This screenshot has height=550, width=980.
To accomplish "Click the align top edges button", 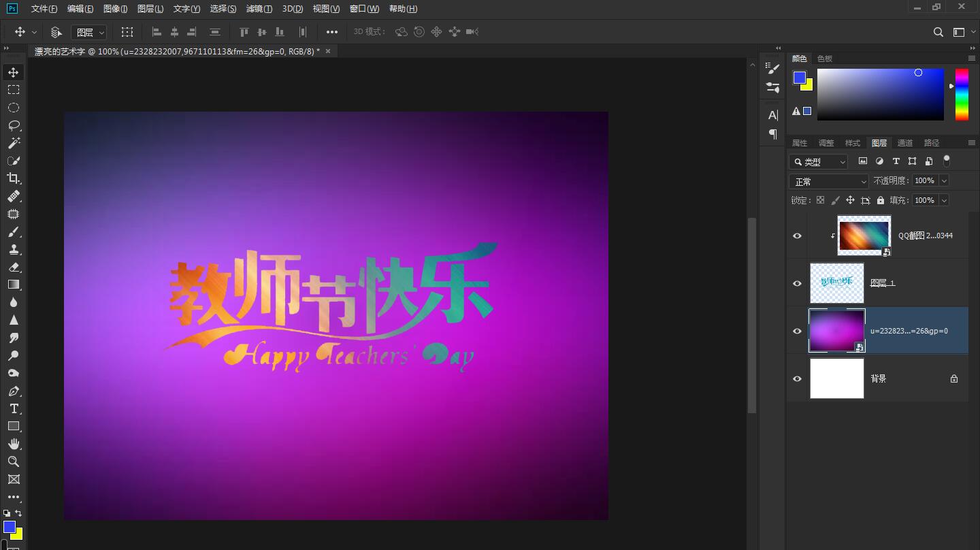I will click(243, 31).
